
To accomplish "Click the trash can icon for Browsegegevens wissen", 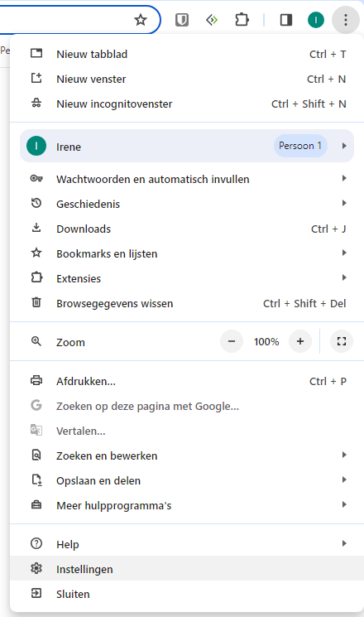I will click(36, 302).
